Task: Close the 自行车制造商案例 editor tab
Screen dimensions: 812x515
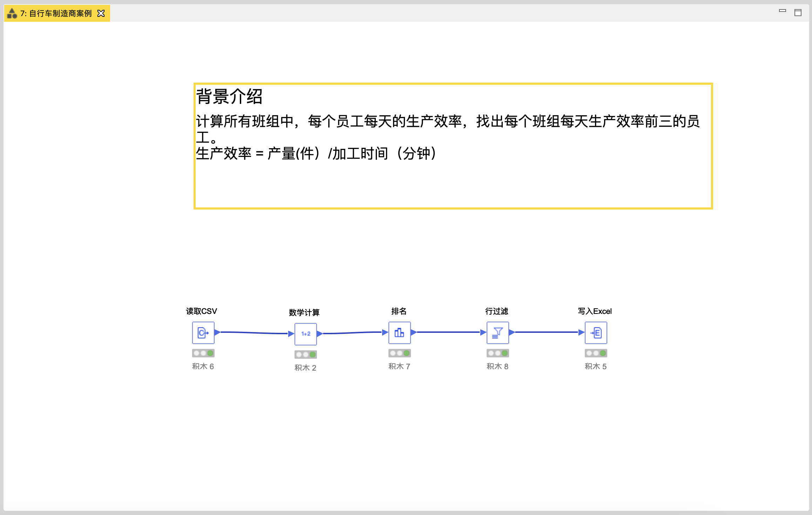Action: [x=101, y=13]
